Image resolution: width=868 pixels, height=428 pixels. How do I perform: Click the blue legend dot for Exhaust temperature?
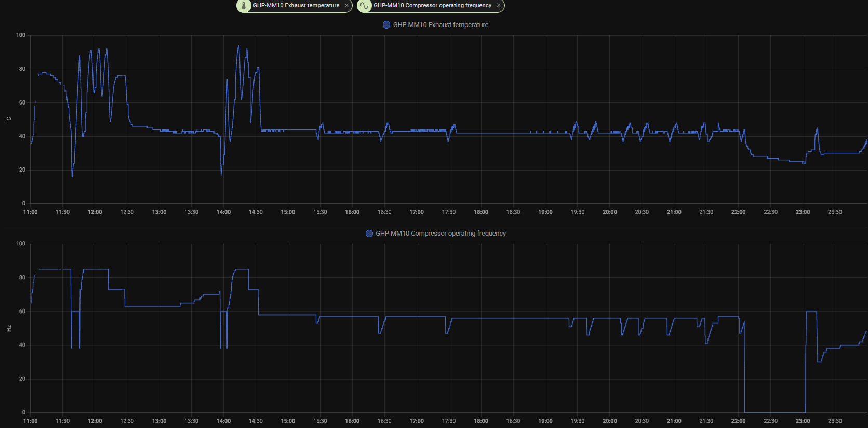pos(386,25)
